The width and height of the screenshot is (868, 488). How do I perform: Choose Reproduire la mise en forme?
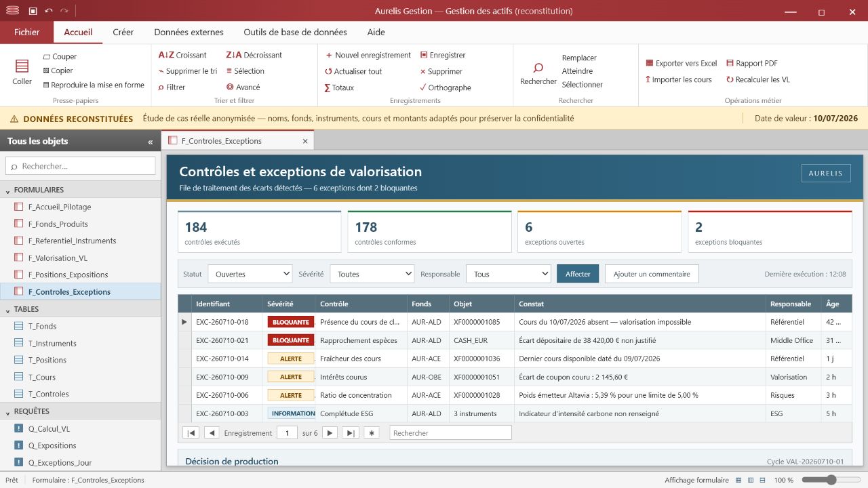(x=94, y=85)
